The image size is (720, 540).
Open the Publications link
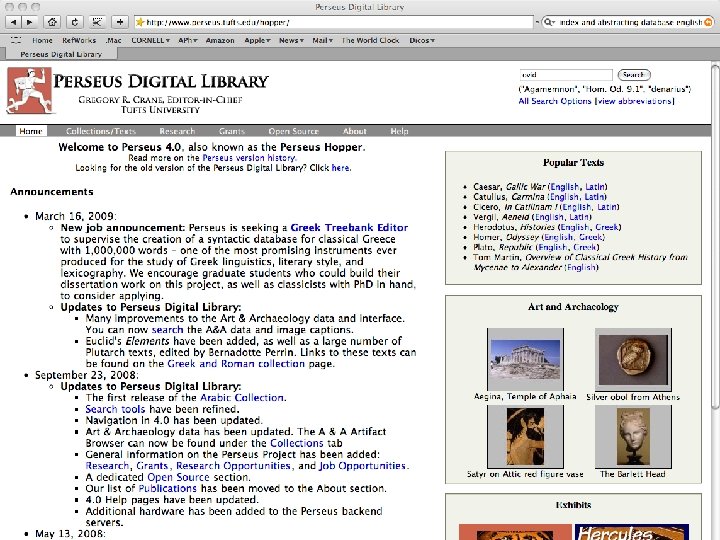168,488
